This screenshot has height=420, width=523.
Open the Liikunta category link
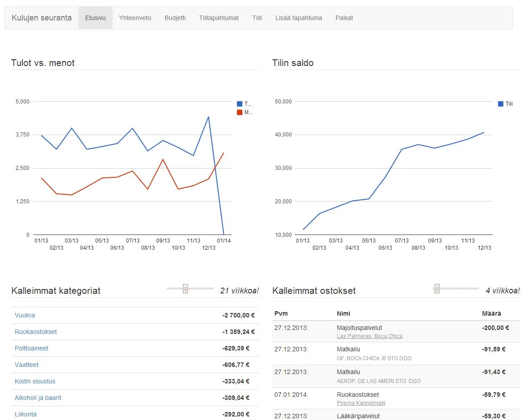25,414
